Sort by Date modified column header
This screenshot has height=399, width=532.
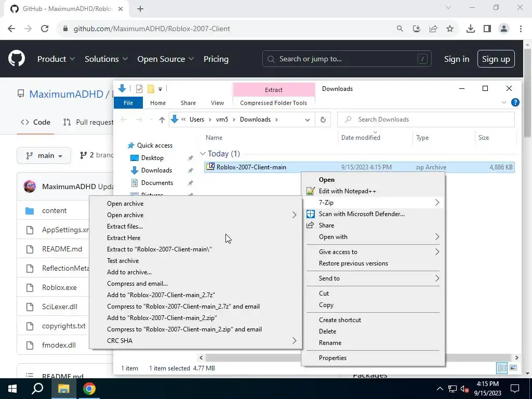point(361,137)
